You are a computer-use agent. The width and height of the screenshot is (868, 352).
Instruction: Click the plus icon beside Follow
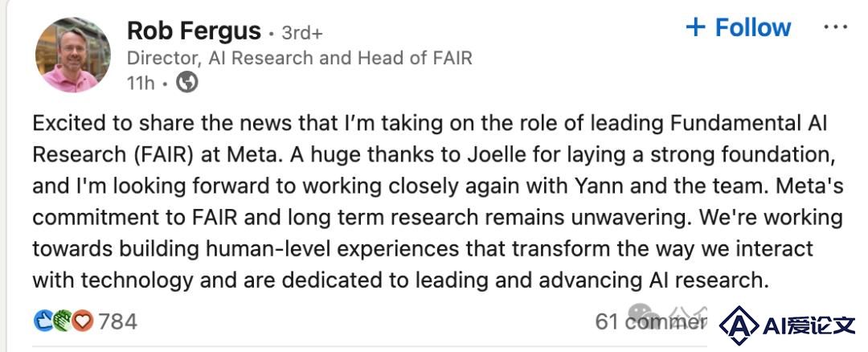pyautogui.click(x=695, y=27)
